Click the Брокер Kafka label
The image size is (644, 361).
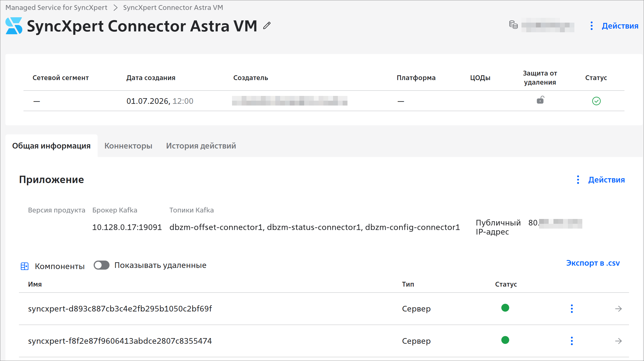(115, 210)
